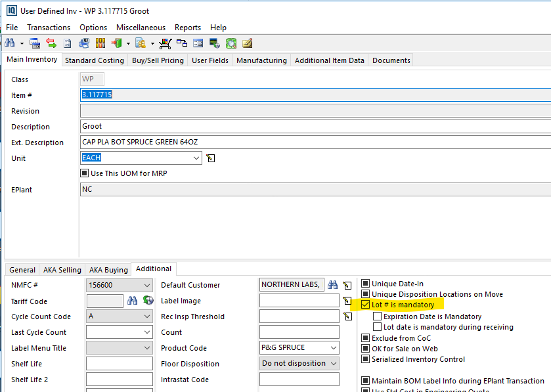Click the orange grid locations icon
Image resolution: width=551 pixels, height=392 pixels.
[x=100, y=43]
